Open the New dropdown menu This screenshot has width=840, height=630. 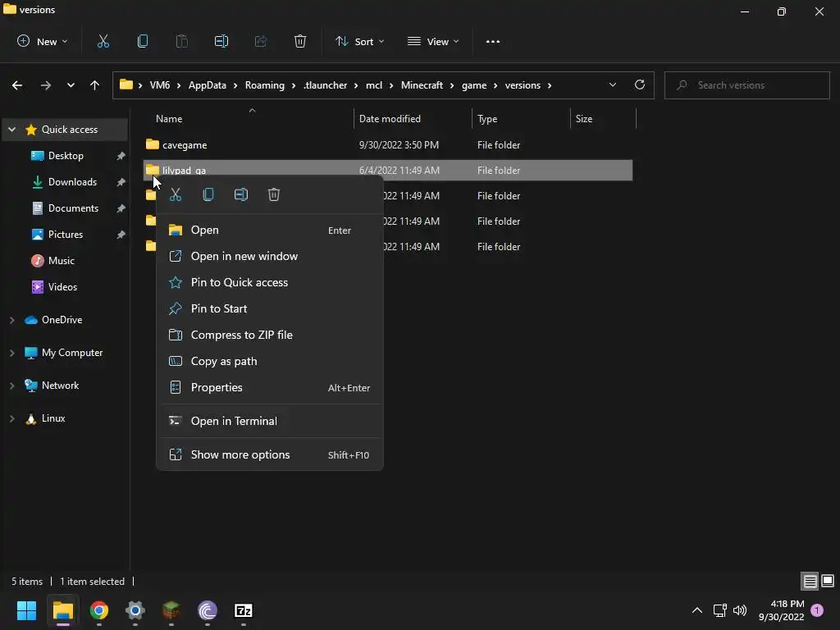(x=43, y=41)
